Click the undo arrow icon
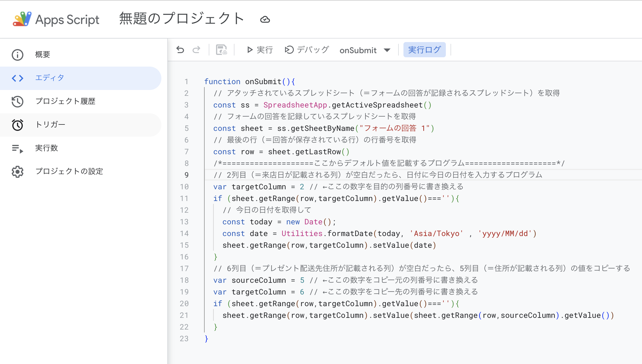The image size is (642, 364). [x=180, y=50]
